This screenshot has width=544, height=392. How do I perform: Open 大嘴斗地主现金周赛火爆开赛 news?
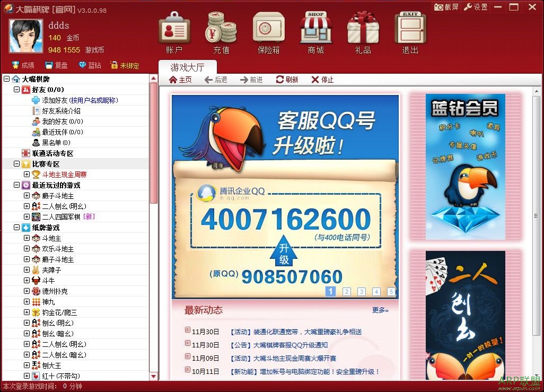pyautogui.click(x=283, y=358)
